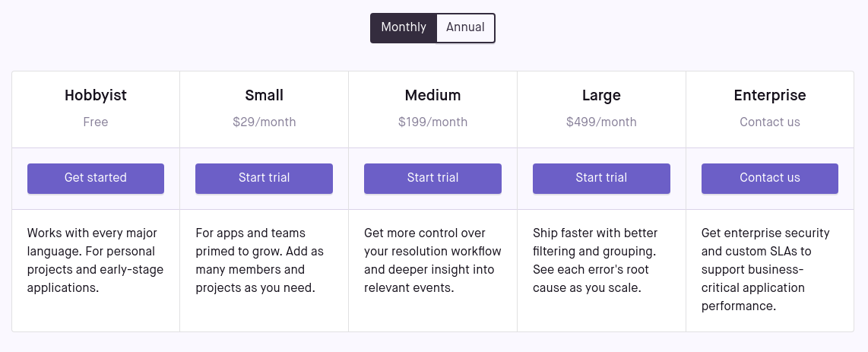
Task: Switch billing to Monthly
Action: (404, 27)
